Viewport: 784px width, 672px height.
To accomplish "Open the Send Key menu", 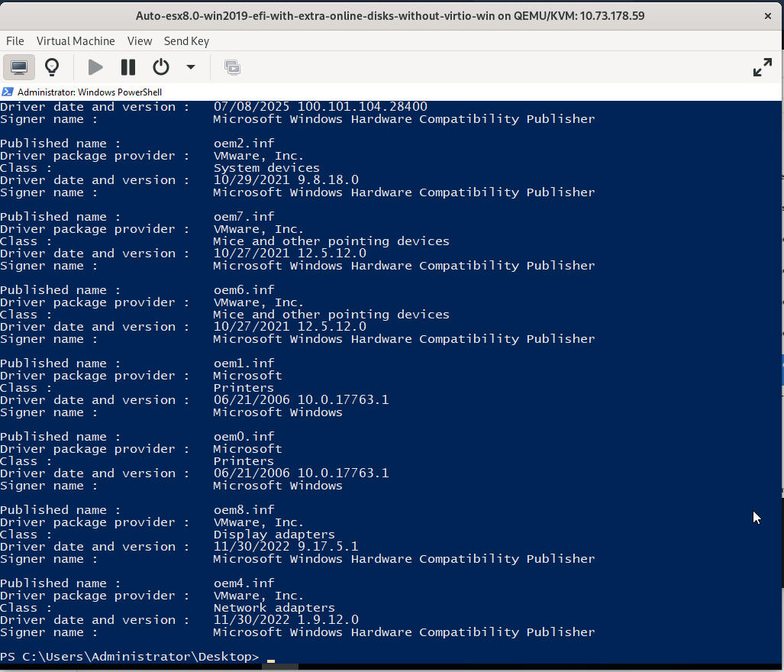I will (x=186, y=41).
